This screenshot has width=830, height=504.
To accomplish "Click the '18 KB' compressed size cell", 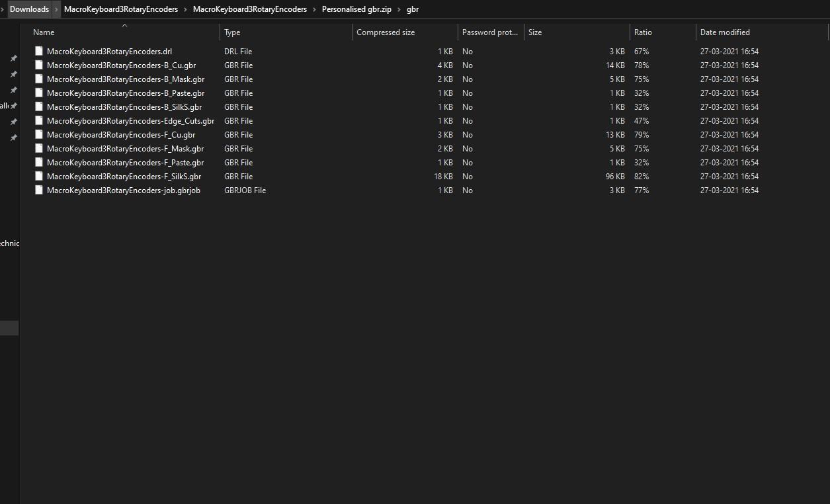I will click(443, 176).
